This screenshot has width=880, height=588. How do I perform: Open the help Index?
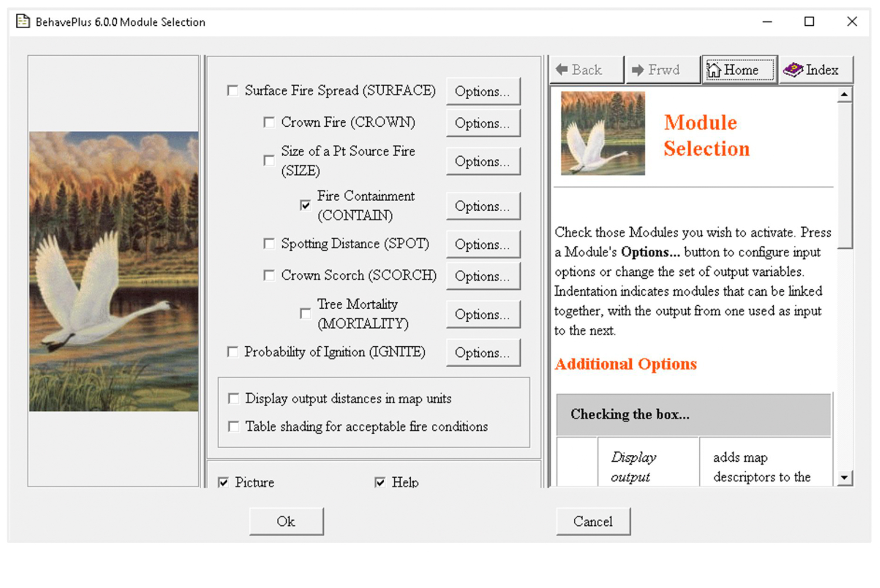[x=815, y=70]
